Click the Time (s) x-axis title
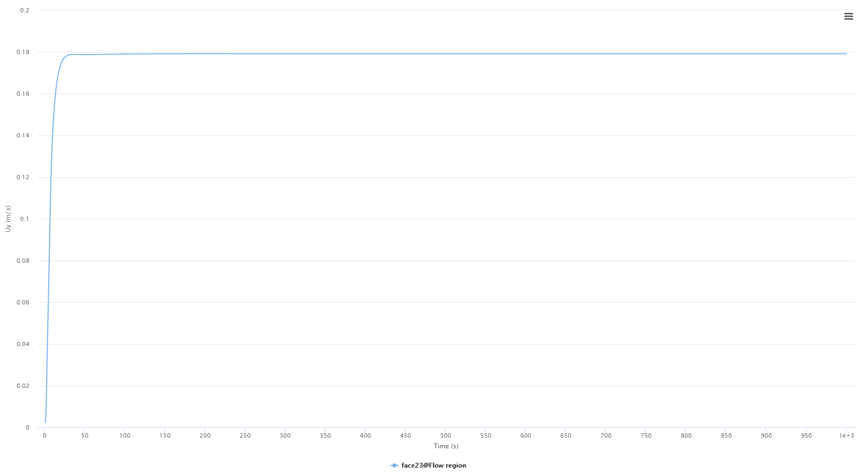Image resolution: width=868 pixels, height=474 pixels. tap(446, 446)
